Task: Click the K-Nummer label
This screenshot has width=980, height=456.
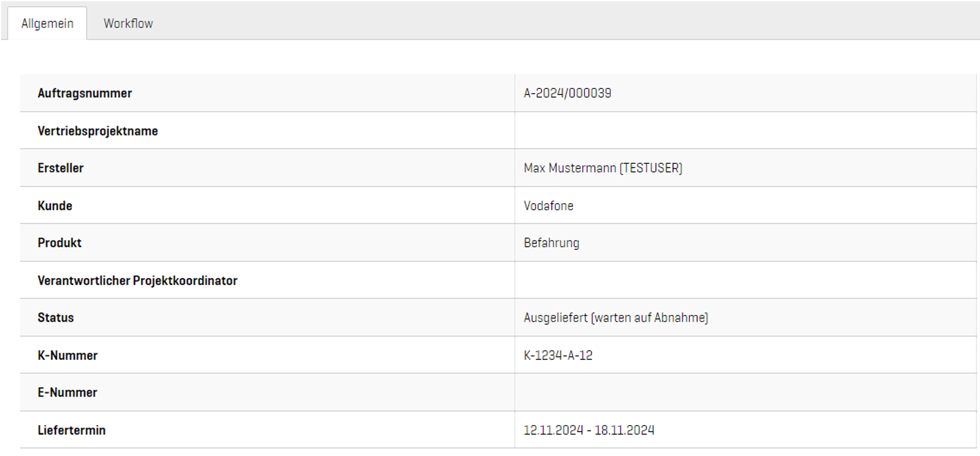Action: pyautogui.click(x=68, y=356)
